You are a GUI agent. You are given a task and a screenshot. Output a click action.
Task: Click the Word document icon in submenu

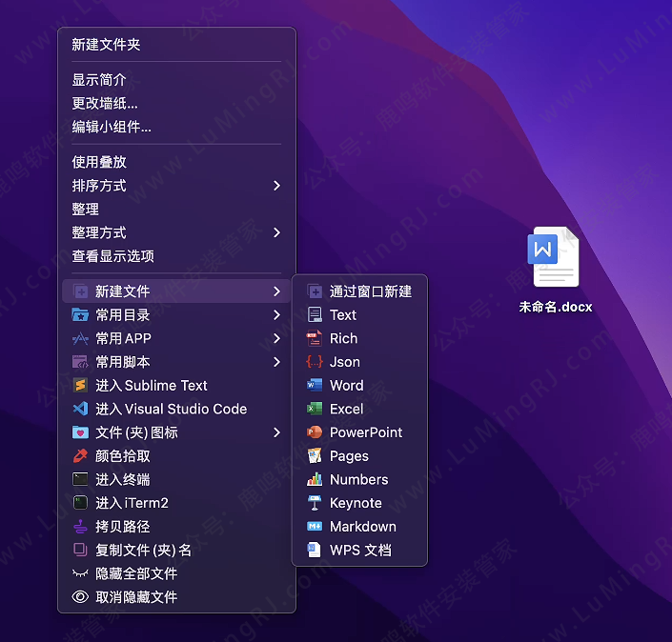coord(315,386)
